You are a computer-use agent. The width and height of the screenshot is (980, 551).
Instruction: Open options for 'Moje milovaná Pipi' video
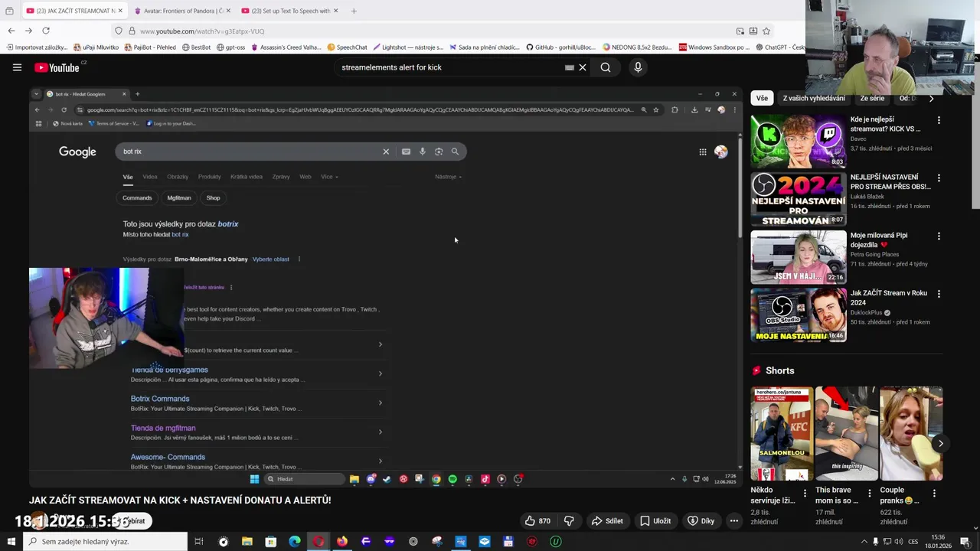tap(939, 236)
